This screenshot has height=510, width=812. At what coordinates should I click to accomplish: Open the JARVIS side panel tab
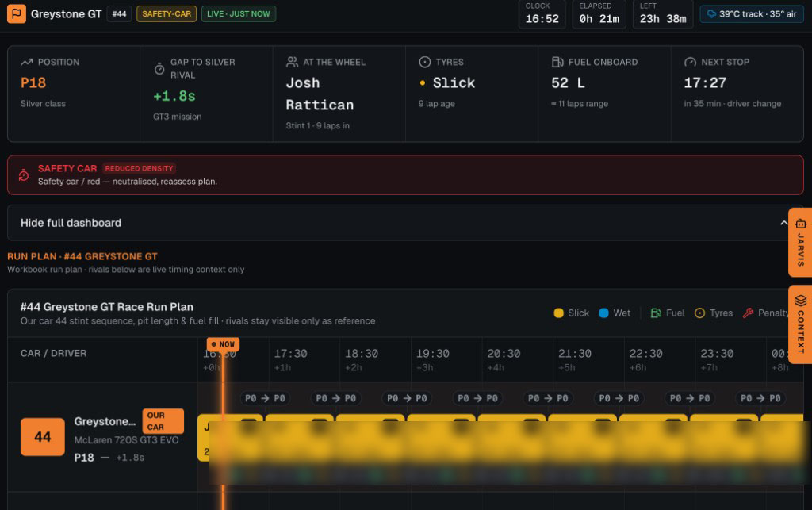click(800, 243)
